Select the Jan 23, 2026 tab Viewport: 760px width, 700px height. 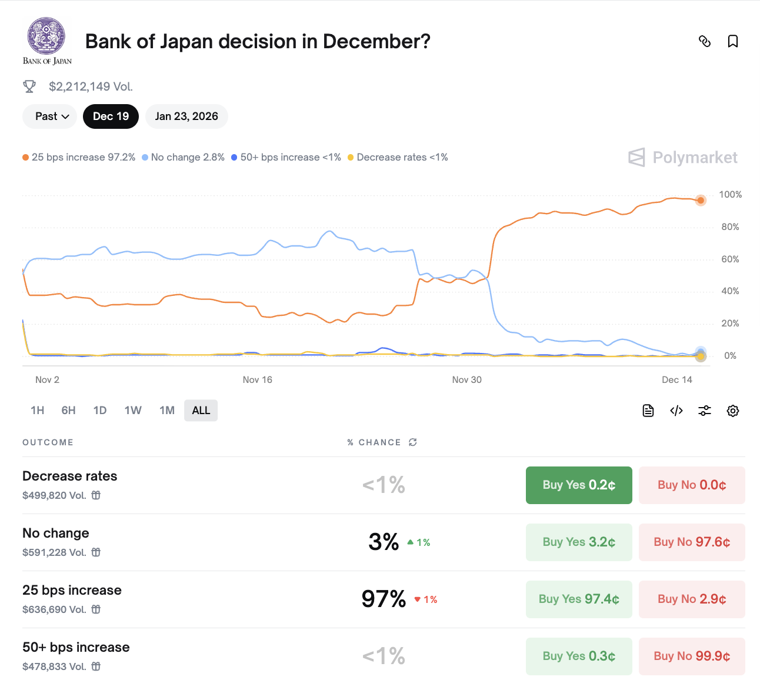[x=186, y=116]
